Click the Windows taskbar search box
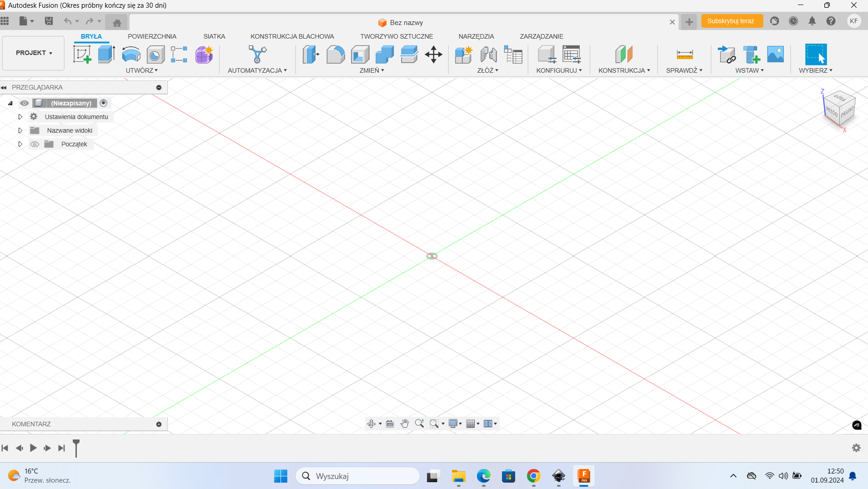 357,476
